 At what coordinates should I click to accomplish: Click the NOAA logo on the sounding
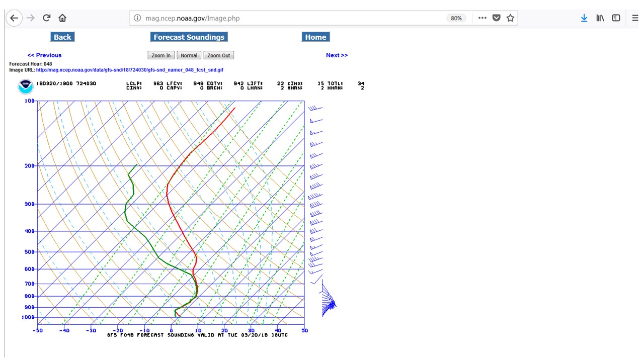coord(26,87)
